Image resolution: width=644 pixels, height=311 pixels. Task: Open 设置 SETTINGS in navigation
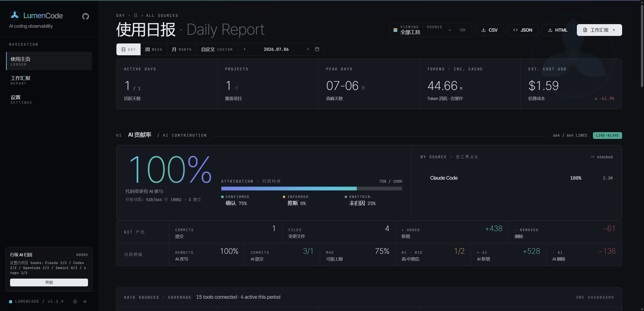[49, 99]
